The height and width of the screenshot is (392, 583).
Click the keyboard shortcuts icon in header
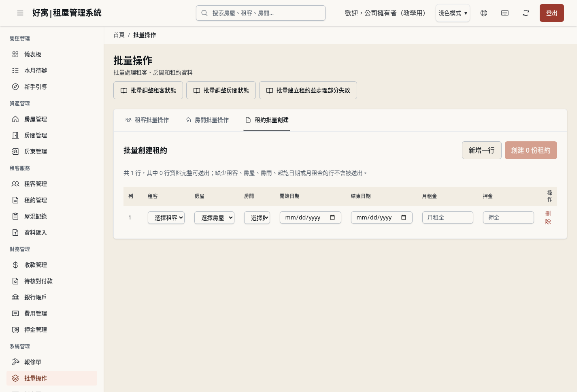click(x=505, y=13)
